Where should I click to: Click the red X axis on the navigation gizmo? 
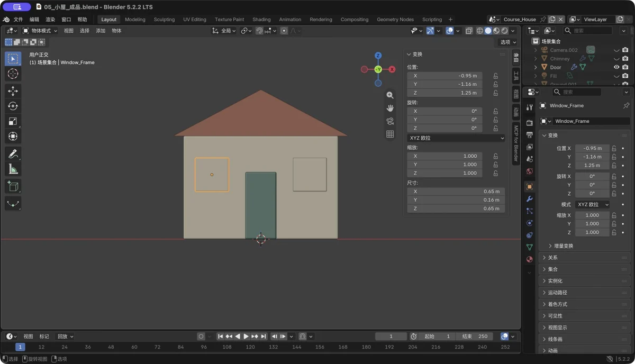click(x=392, y=69)
